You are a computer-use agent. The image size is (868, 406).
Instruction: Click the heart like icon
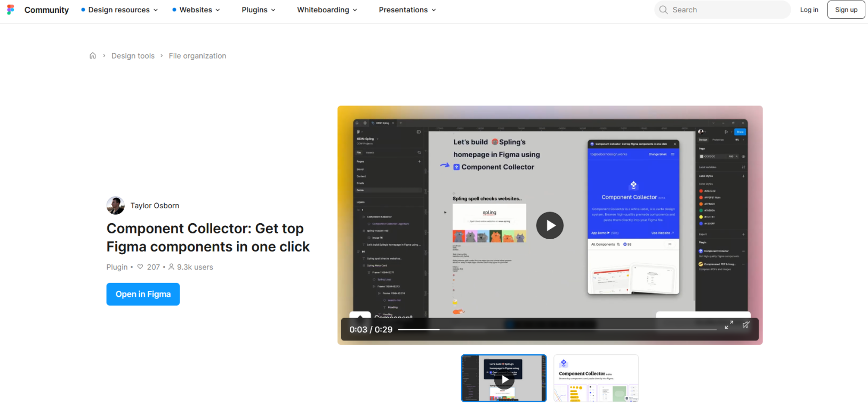pyautogui.click(x=140, y=267)
